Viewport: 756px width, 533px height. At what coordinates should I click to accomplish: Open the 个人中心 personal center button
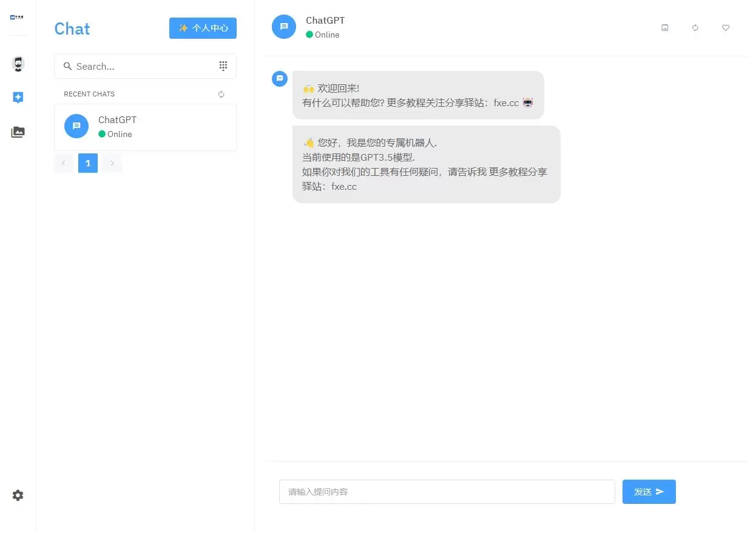203,28
